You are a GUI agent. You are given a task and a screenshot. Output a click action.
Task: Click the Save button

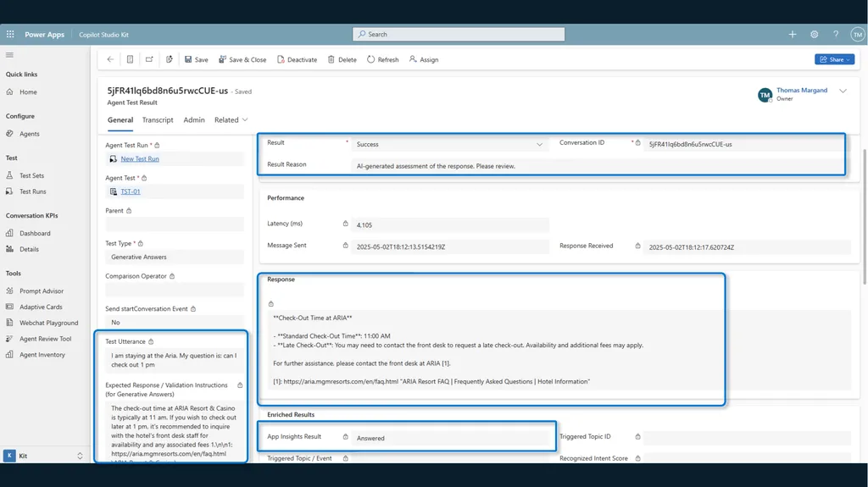click(x=197, y=59)
